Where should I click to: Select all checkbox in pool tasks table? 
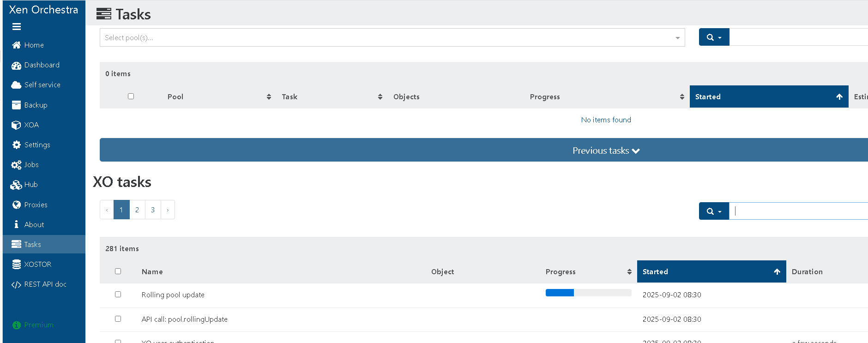[131, 96]
